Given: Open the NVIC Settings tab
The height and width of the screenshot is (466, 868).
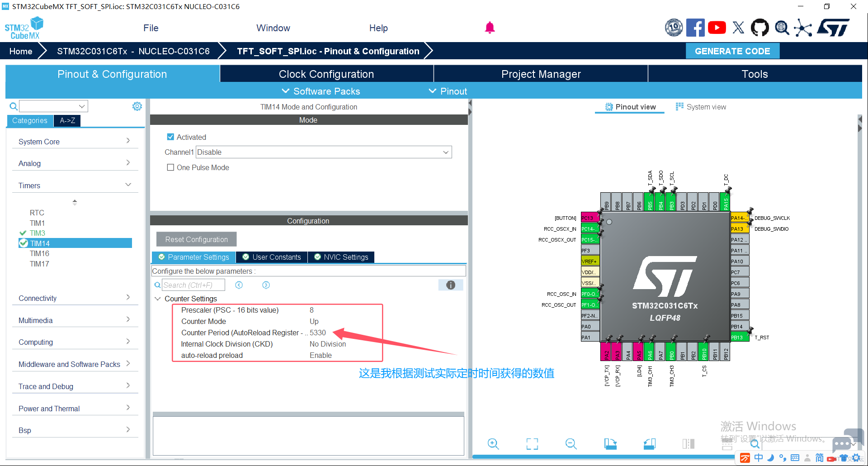Looking at the screenshot, I should [341, 257].
